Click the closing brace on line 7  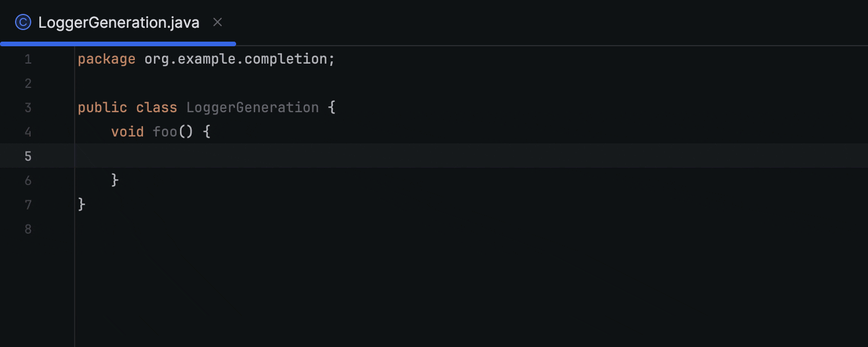coord(81,204)
